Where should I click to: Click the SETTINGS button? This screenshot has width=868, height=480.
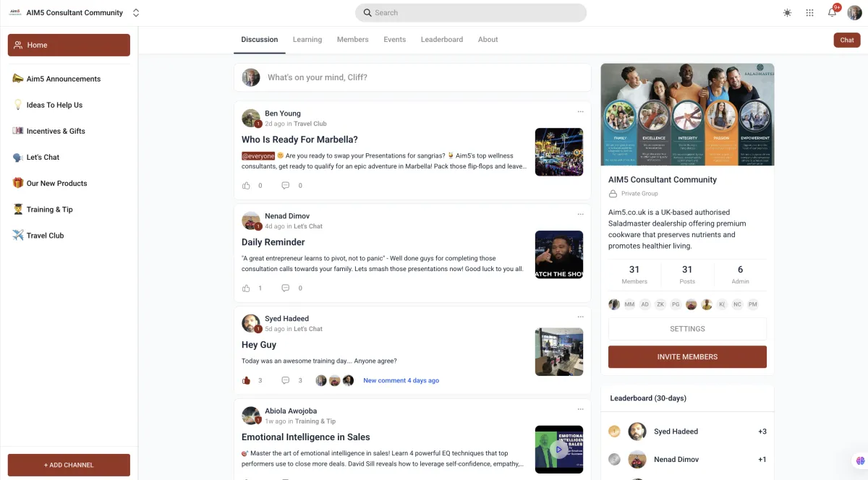coord(687,329)
